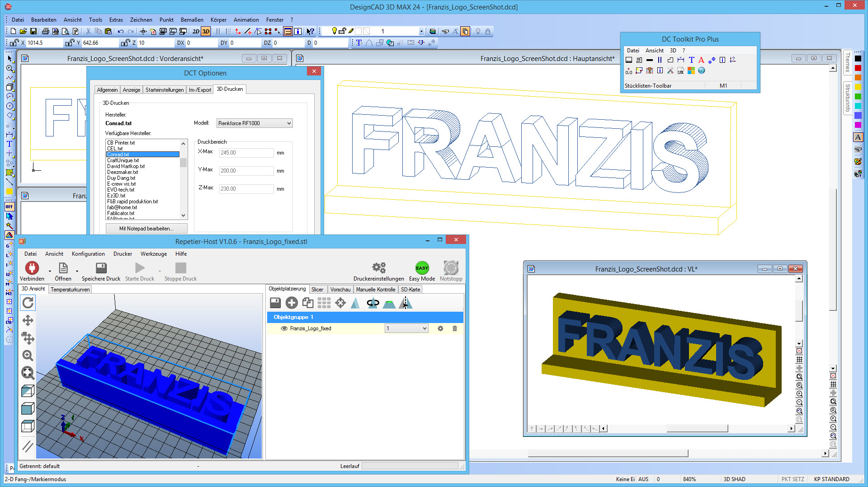Image resolution: width=868 pixels, height=487 pixels.
Task: Open Druckereinstellungen gears icon
Action: (x=378, y=268)
